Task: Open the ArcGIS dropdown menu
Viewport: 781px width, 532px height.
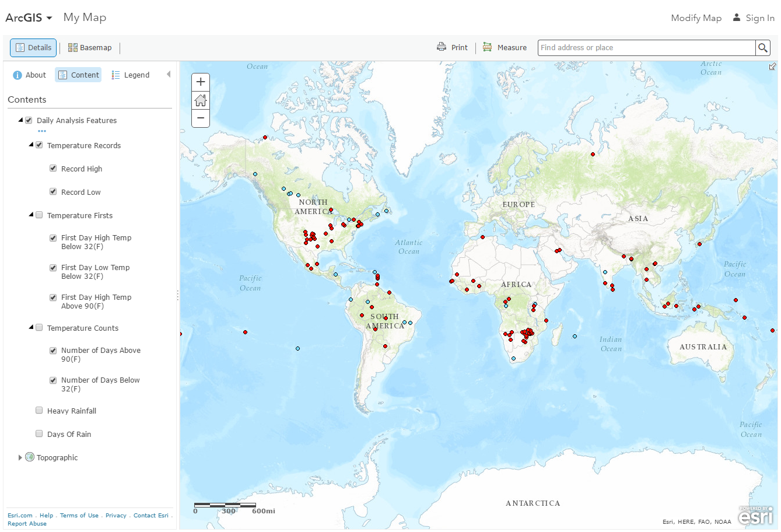Action: pyautogui.click(x=29, y=17)
